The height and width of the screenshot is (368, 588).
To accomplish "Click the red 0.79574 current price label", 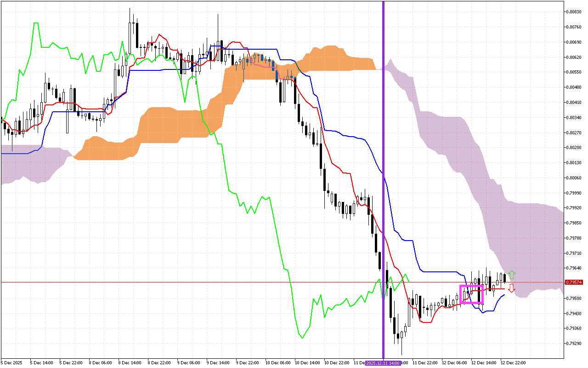I will [574, 282].
